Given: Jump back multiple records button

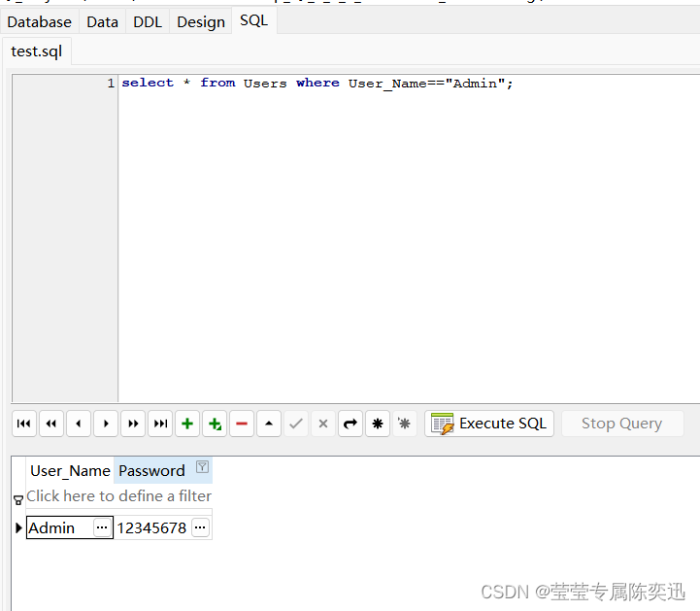Looking at the screenshot, I should tap(51, 424).
